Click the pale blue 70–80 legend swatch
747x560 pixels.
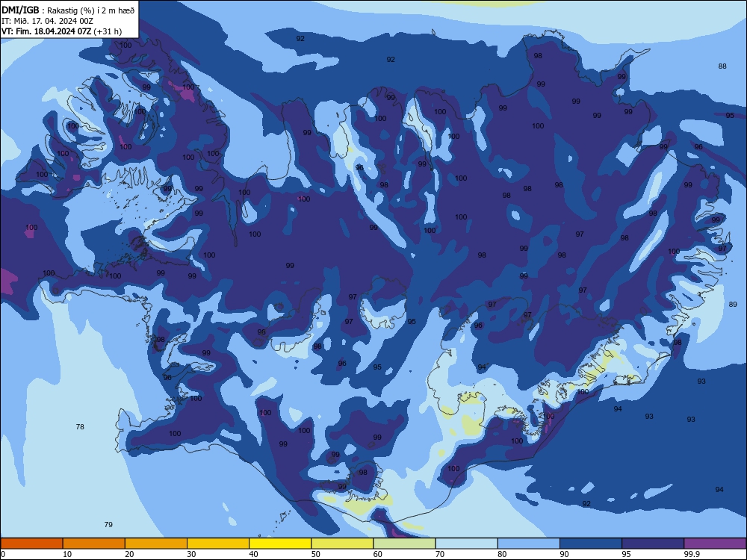(x=467, y=544)
